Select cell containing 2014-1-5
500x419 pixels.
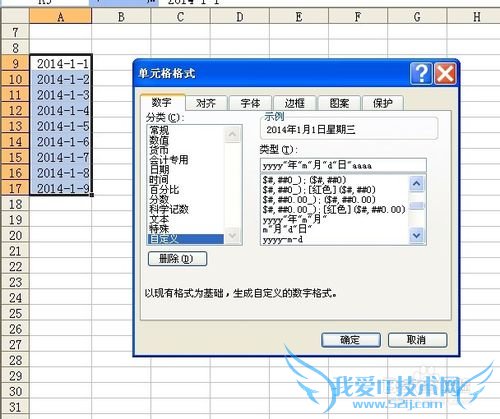[61, 126]
